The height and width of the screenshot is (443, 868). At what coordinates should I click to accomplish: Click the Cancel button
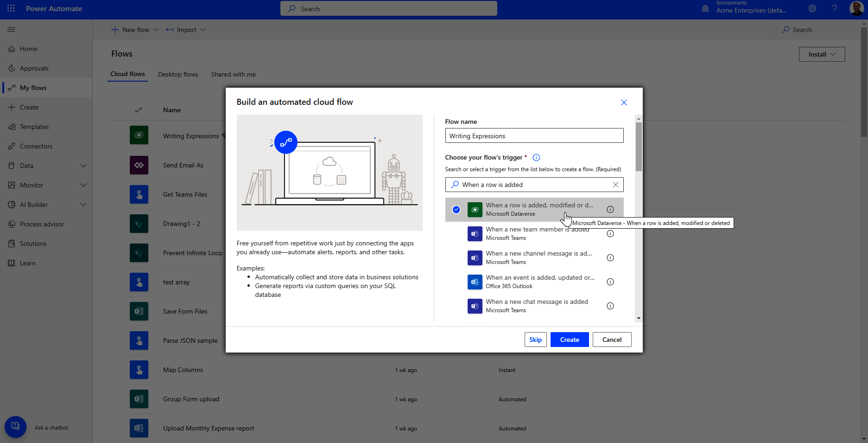click(612, 340)
